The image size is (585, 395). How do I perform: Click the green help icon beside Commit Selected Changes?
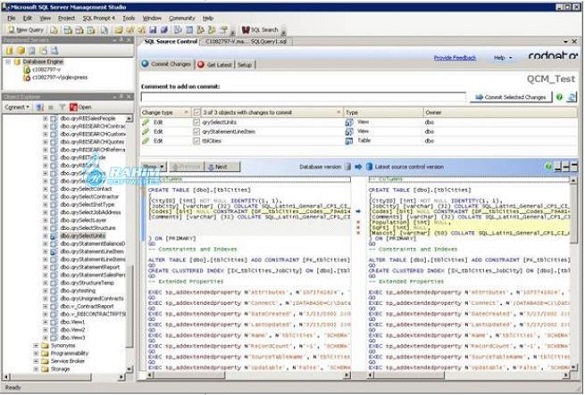pos(559,97)
